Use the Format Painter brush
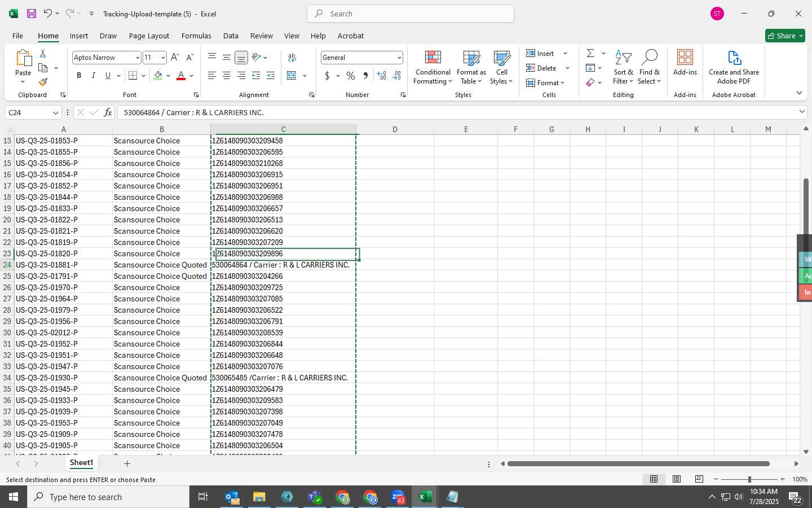This screenshot has width=812, height=508. [x=43, y=82]
